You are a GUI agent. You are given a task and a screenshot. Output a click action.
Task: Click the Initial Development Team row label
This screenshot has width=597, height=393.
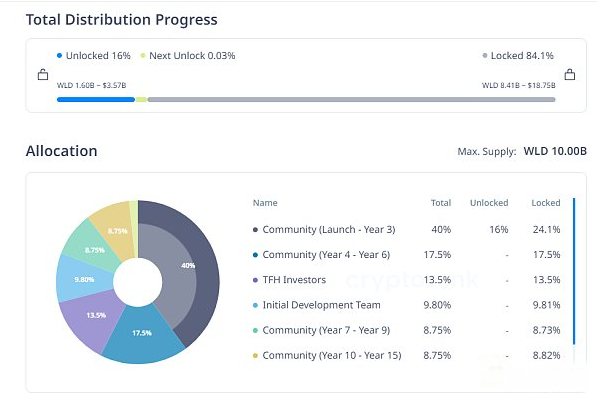(321, 305)
